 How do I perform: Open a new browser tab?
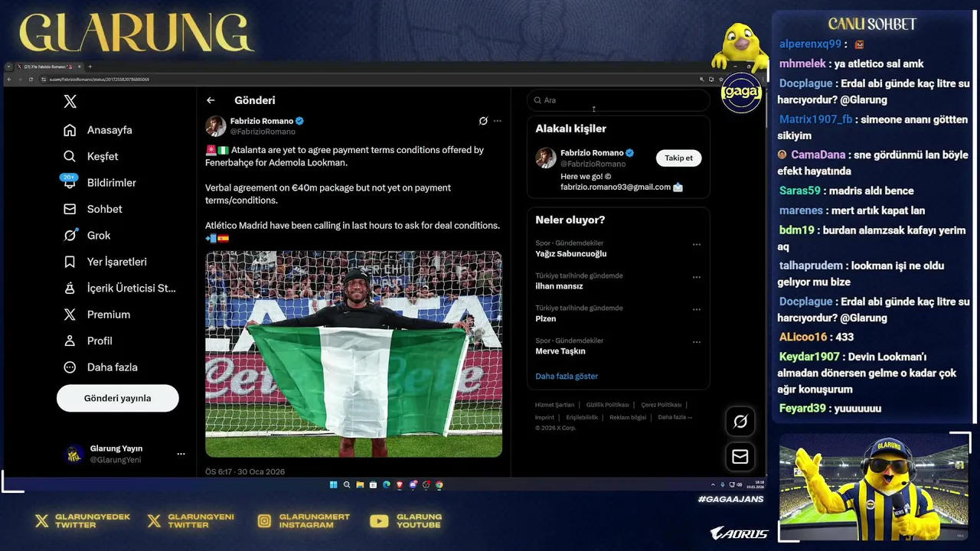[90, 67]
